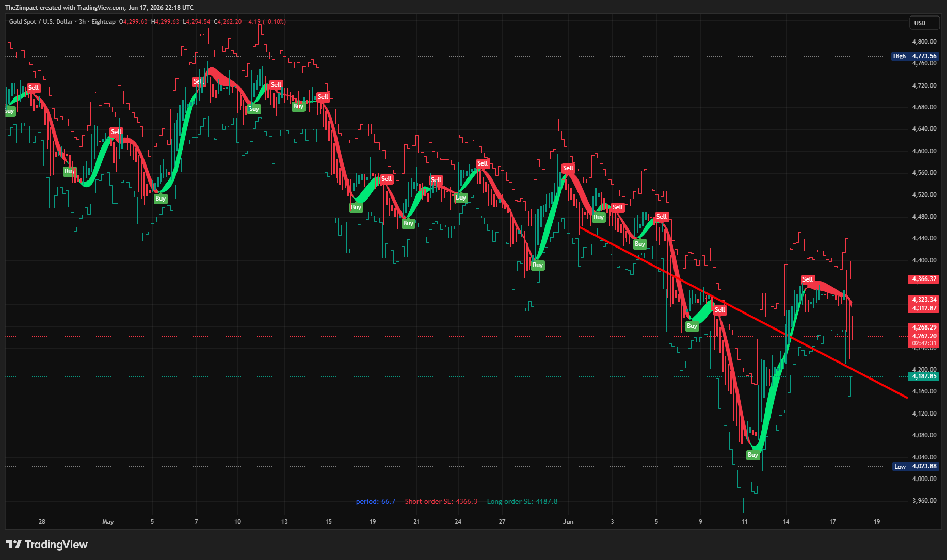Select the red descending trend line
The width and height of the screenshot is (947, 560).
click(x=743, y=312)
